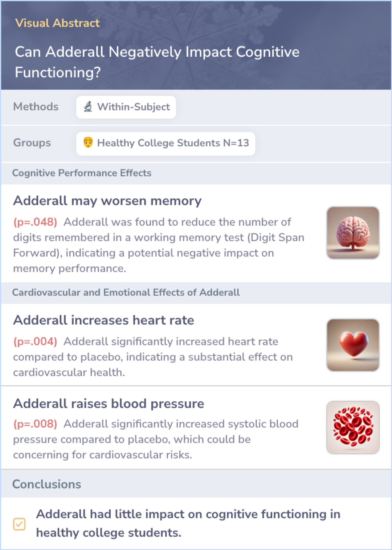This screenshot has width=392, height=550.
Task: Click the title about Adderall cognitive functioning
Action: click(157, 62)
